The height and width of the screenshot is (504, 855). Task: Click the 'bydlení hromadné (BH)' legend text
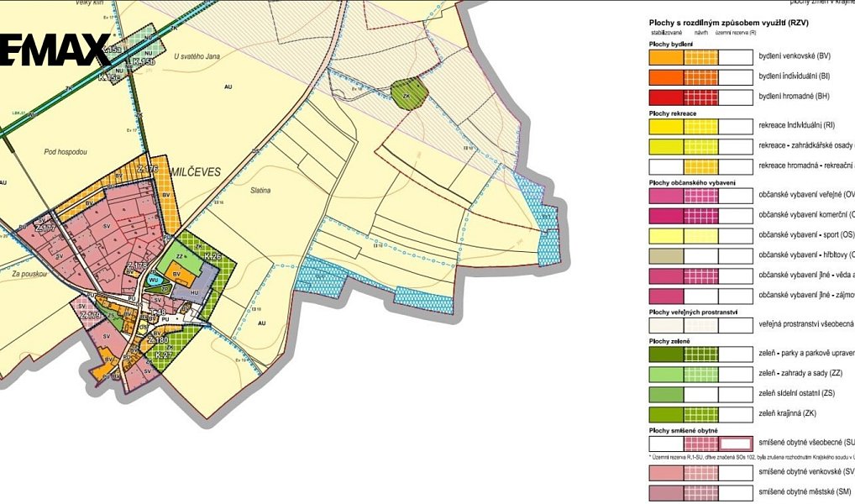pyautogui.click(x=794, y=97)
